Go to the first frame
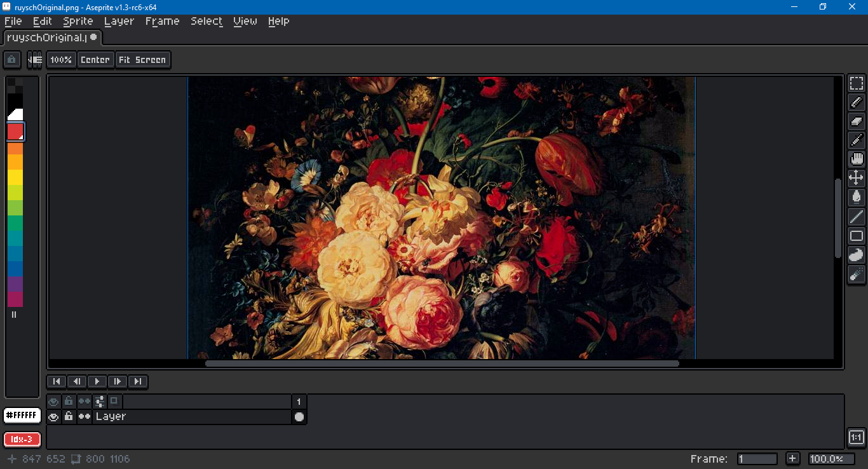868x469 pixels. point(57,381)
